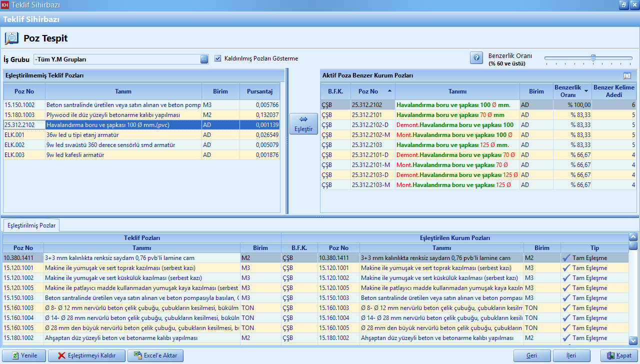
Task: Go back with the Geri button
Action: pyautogui.click(x=532, y=355)
